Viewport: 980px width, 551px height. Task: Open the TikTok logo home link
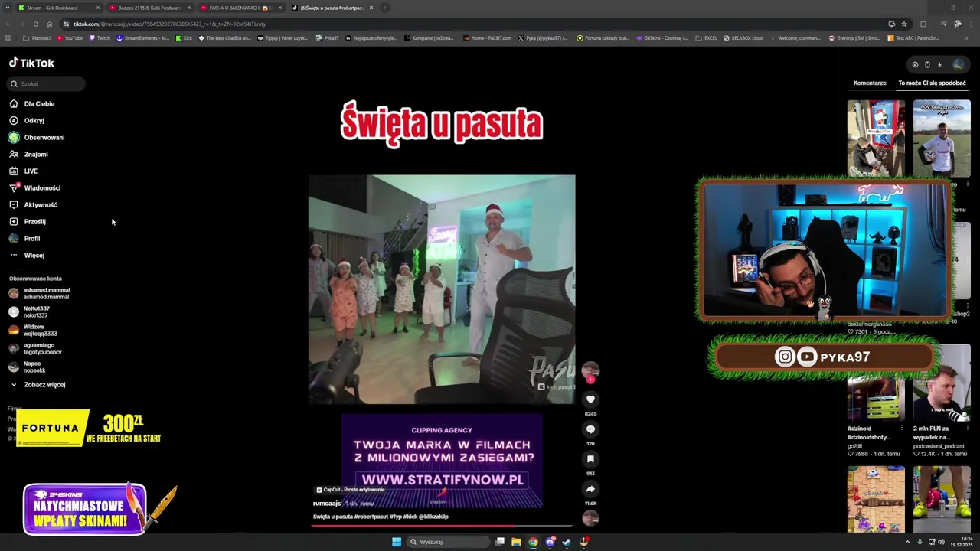(31, 63)
